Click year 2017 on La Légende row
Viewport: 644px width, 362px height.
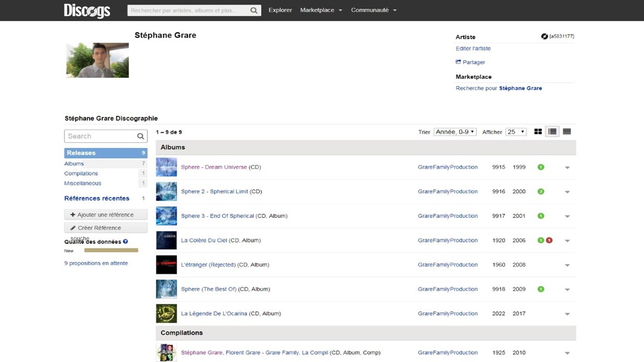[x=519, y=313]
